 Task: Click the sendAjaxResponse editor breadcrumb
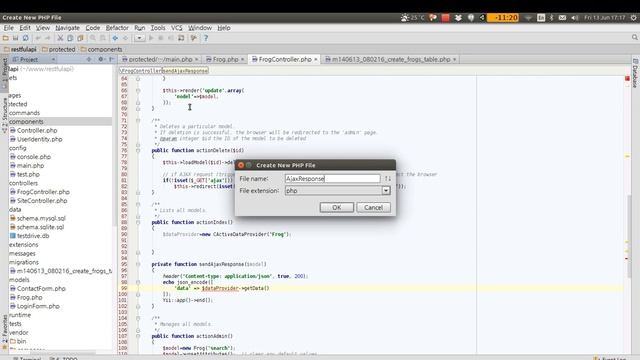pyautogui.click(x=185, y=71)
